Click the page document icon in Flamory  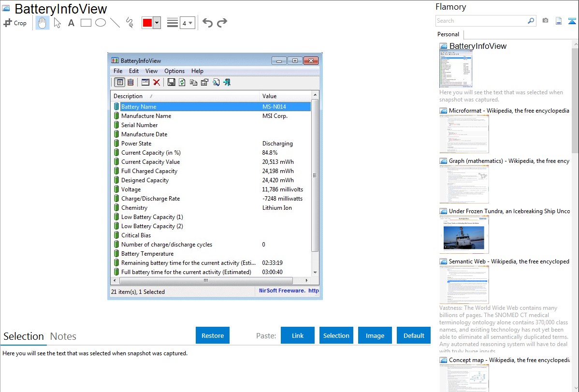(559, 21)
